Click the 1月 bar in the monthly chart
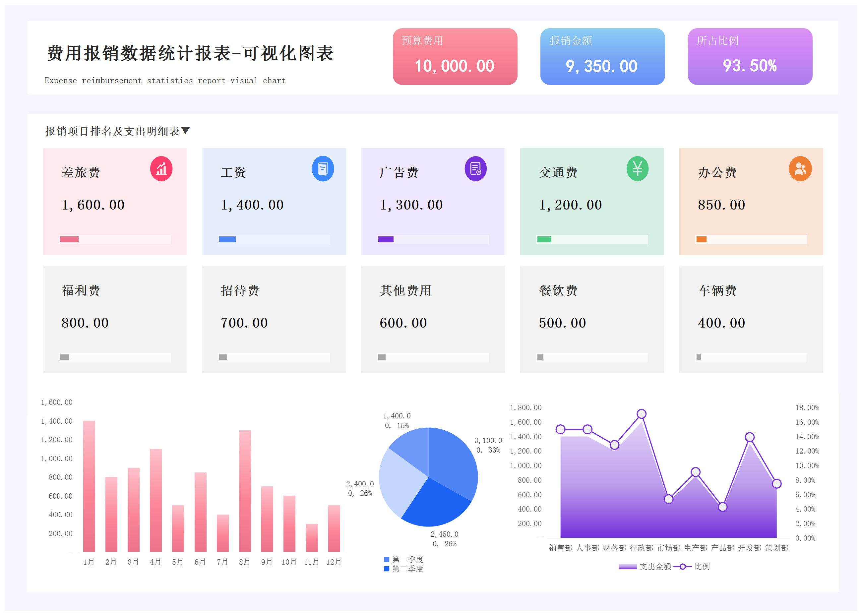Screen dimensions: 862x616 pos(89,485)
